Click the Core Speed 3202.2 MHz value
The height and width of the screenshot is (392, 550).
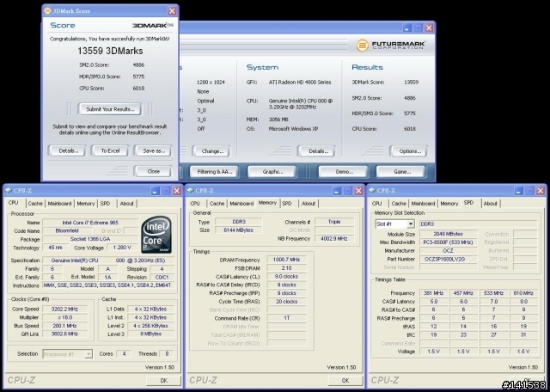[64, 309]
